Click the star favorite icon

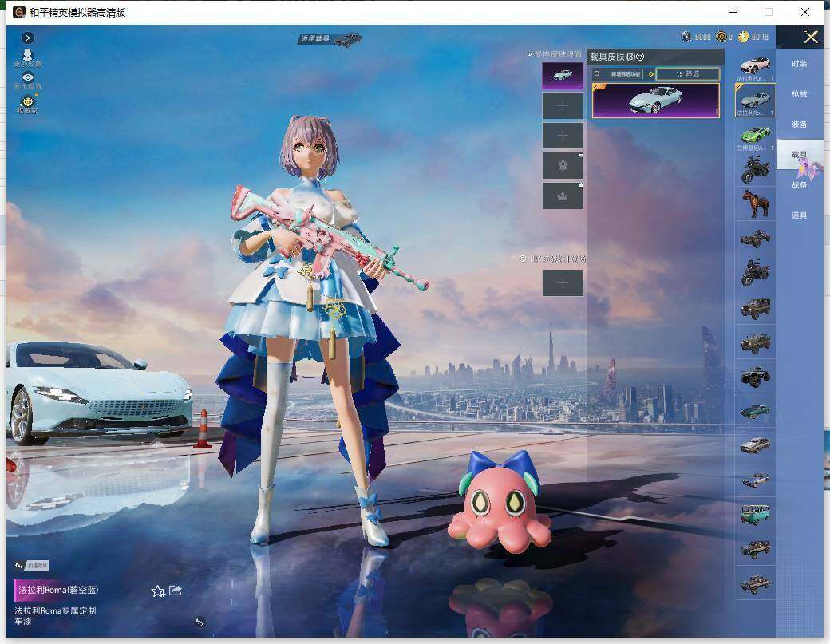158,591
